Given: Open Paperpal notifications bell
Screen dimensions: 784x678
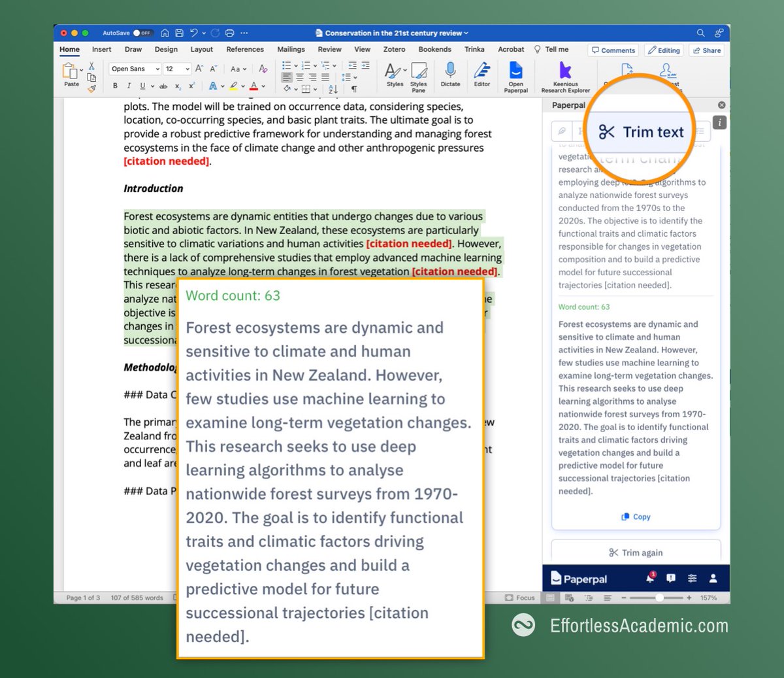Looking at the screenshot, I should click(x=650, y=578).
